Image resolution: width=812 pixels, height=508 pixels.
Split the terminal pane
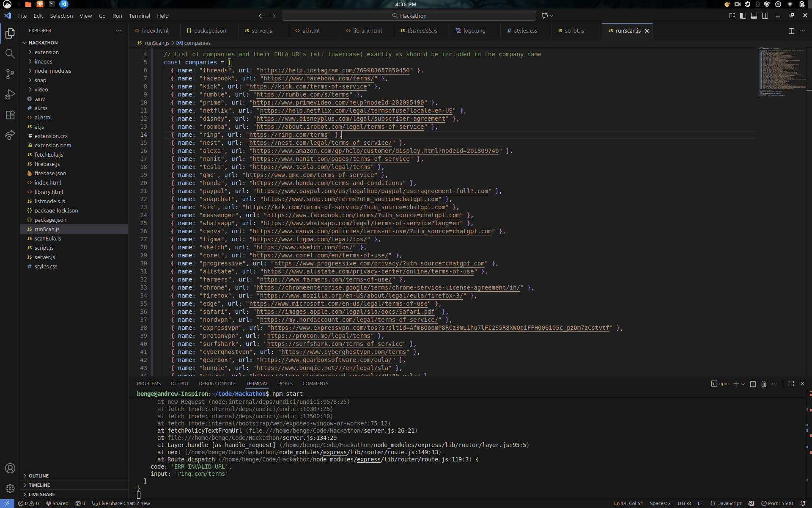pyautogui.click(x=753, y=384)
